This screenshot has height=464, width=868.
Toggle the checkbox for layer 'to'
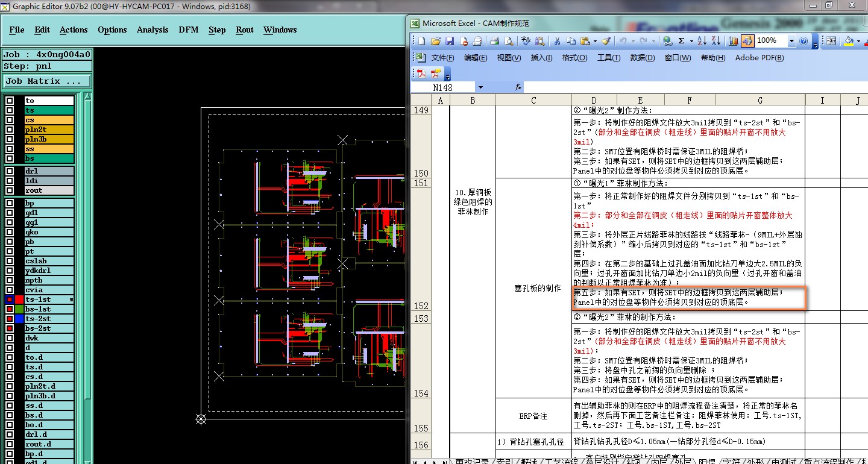point(10,101)
